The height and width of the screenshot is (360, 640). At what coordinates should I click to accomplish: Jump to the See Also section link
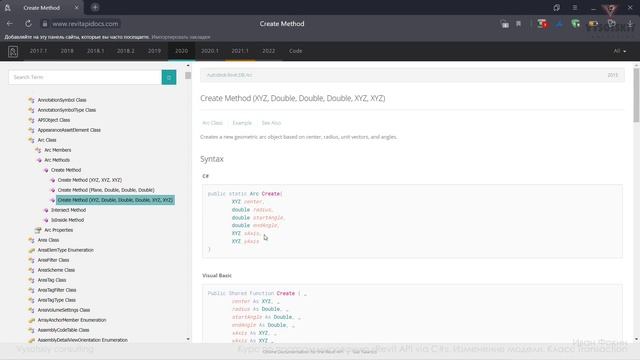click(271, 123)
